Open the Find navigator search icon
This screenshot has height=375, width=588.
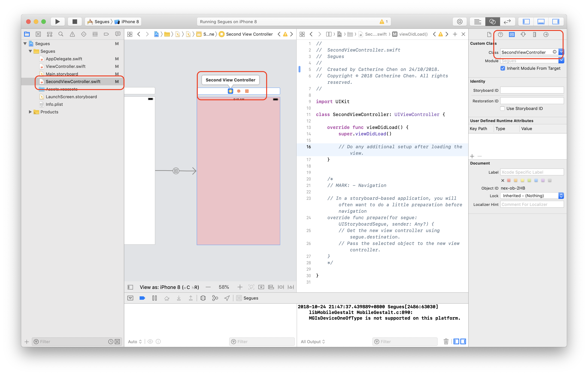tap(61, 34)
